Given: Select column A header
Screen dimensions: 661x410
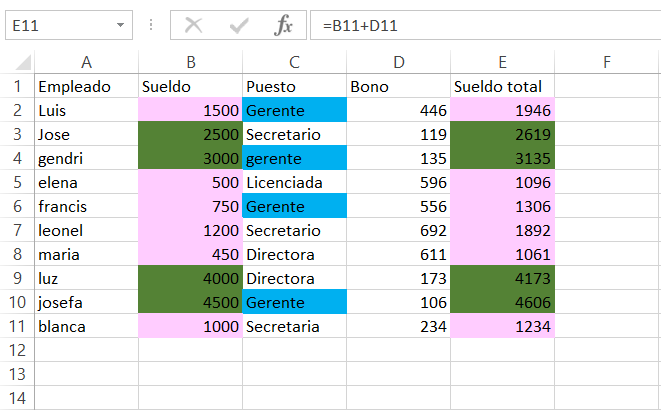Looking at the screenshot, I should [86, 62].
